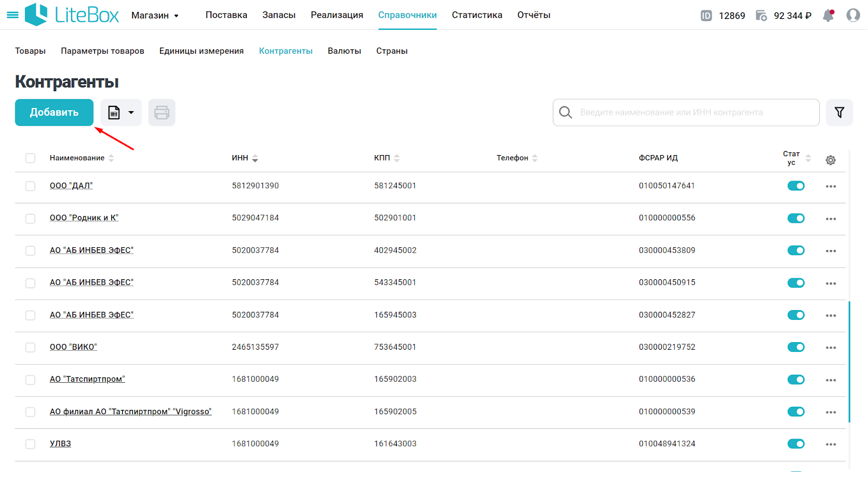Check the box for УЛВЗ
This screenshot has width=868, height=488.
30,444
